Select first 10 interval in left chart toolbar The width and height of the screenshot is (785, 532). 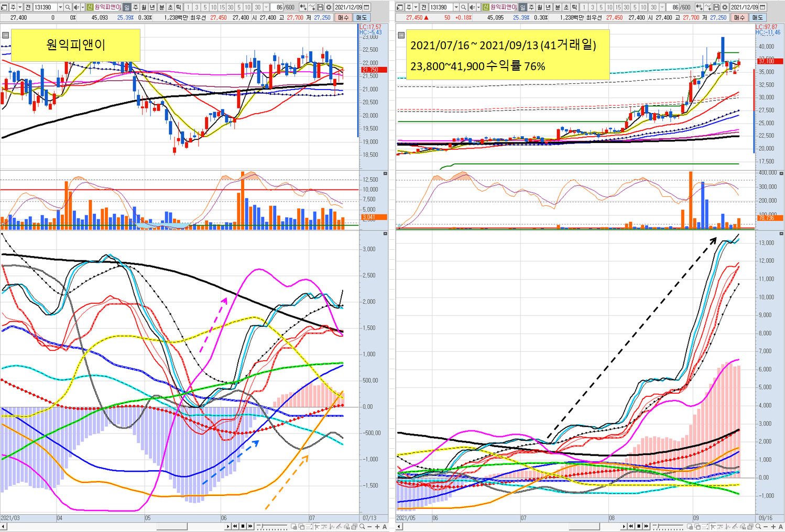coord(213,7)
